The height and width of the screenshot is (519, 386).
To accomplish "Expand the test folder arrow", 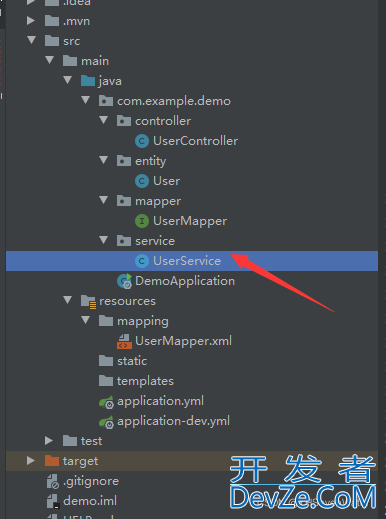I will click(49, 441).
